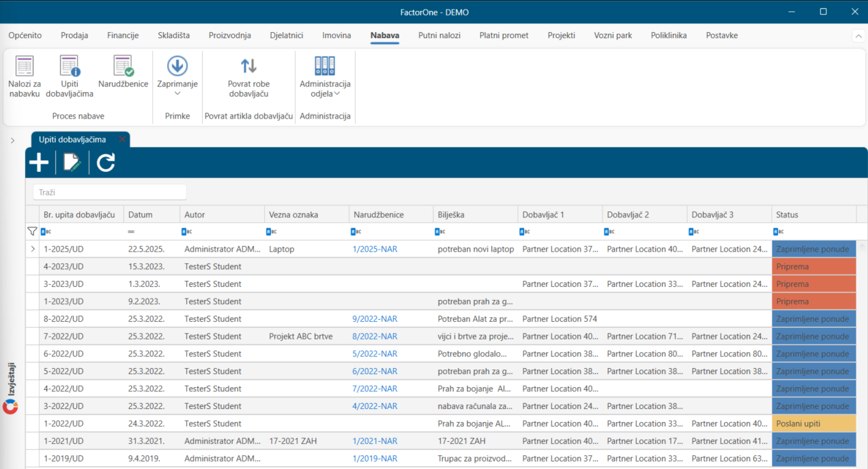Switch to the Financije ribbon tab
Image resolution: width=868 pixels, height=469 pixels.
point(123,35)
